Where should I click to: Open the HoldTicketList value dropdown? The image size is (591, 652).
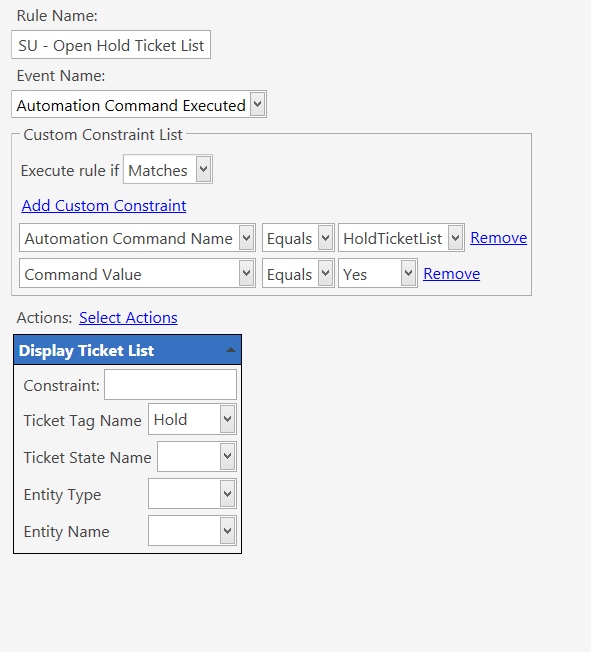401,238
